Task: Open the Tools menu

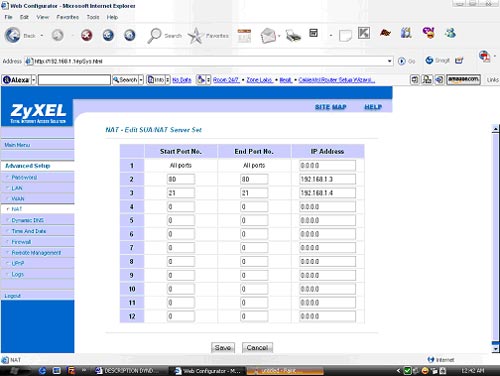Action: click(x=93, y=17)
